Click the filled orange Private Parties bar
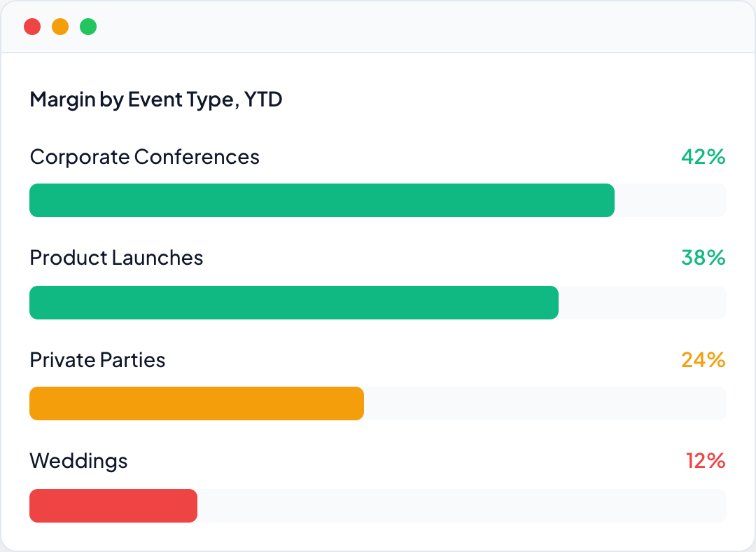This screenshot has height=552, width=756. (x=197, y=403)
